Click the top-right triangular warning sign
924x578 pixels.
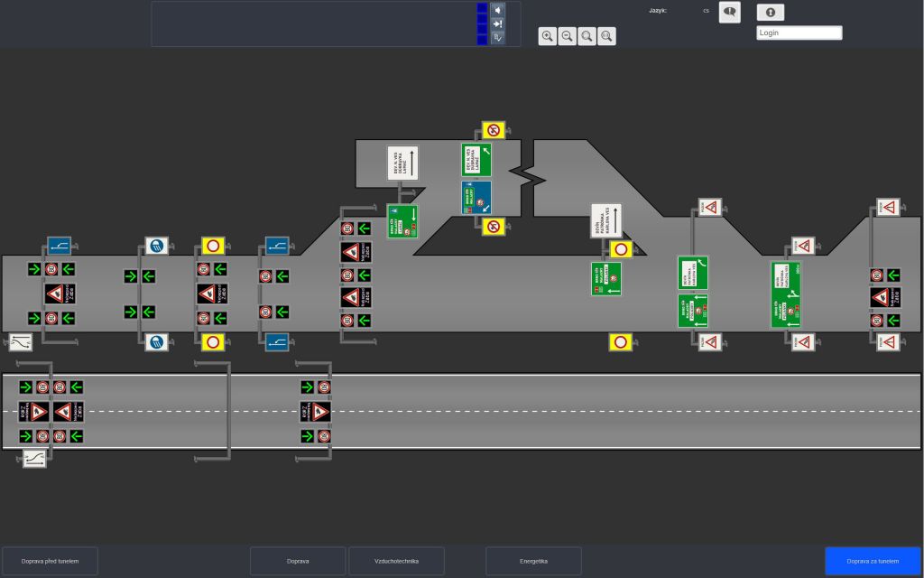click(x=888, y=208)
